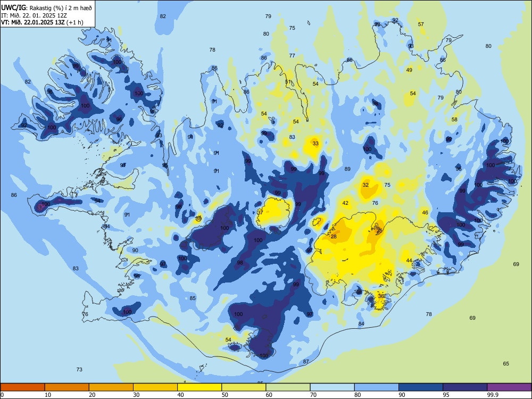Click the humidity value '25' on the map
This screenshot has width=532, height=399.
(379, 230)
